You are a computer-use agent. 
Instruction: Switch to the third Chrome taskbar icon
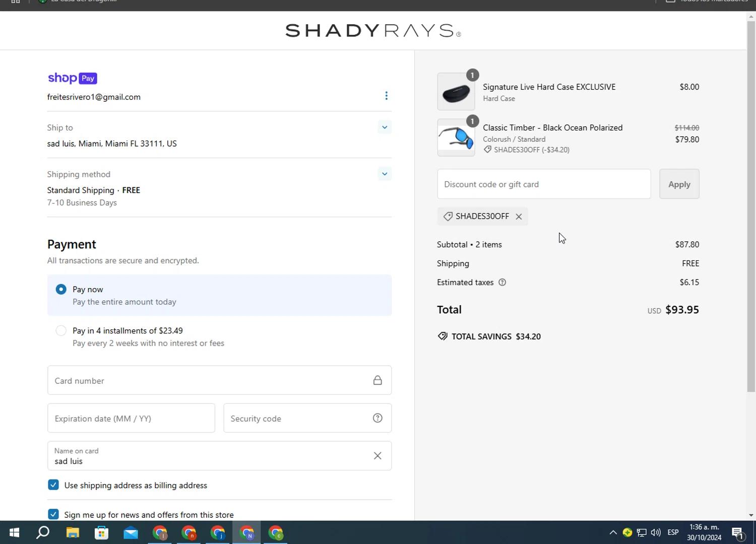218,532
